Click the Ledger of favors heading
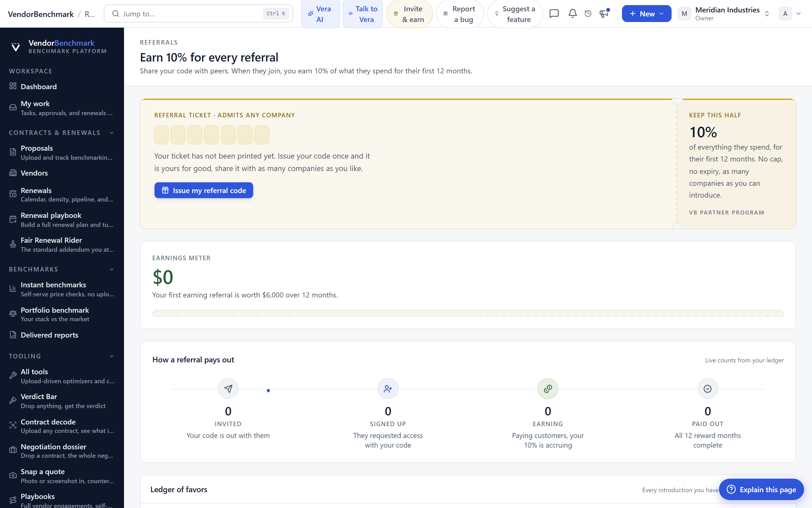Screen dimensions: 812x508 179,490
